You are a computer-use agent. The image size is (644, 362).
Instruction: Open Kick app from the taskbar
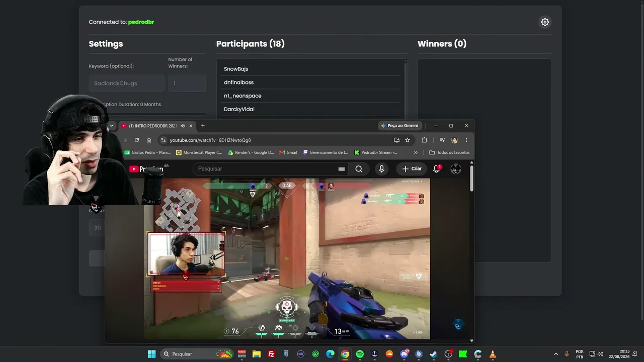tap(463, 354)
